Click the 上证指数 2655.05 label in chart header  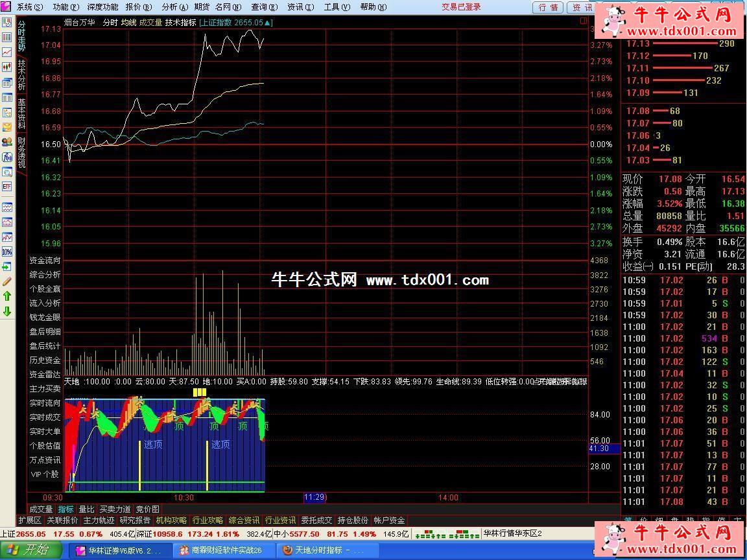[x=235, y=23]
